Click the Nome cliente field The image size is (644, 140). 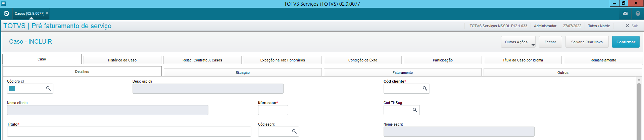107,110
